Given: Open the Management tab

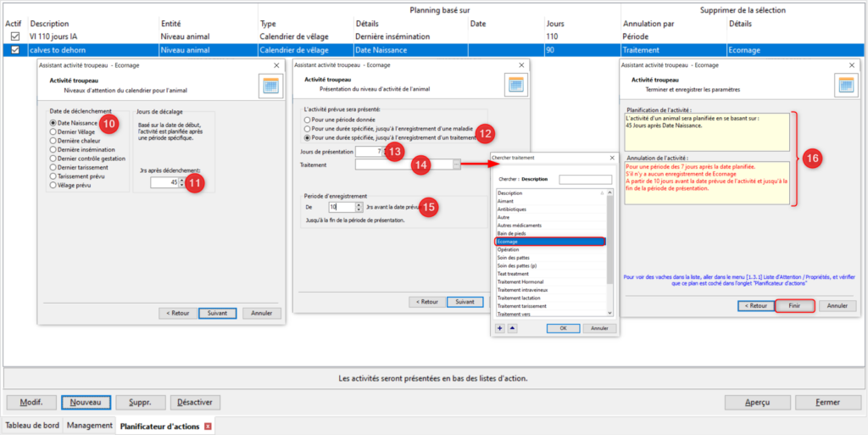Looking at the screenshot, I should point(87,426).
